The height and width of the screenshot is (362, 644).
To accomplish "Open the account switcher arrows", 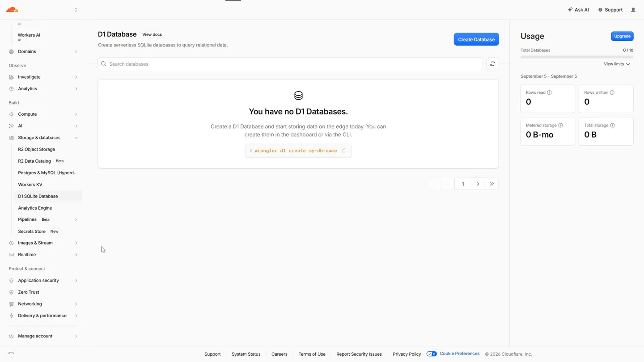I will point(76,10).
